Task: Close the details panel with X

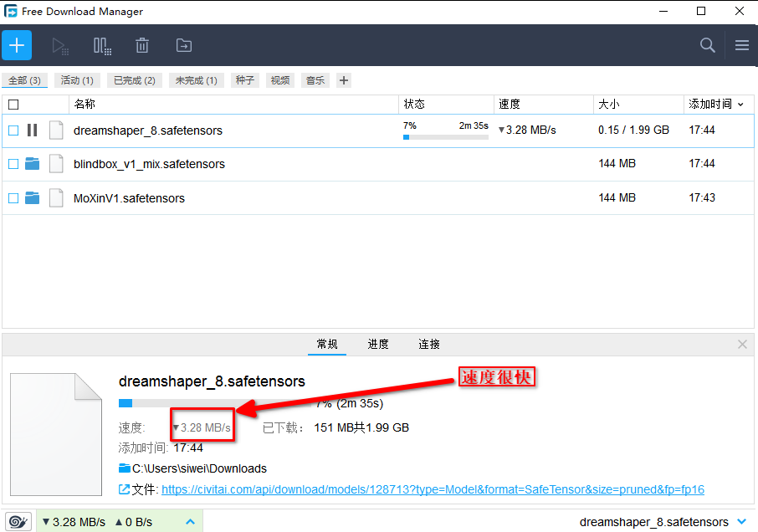Action: click(742, 345)
